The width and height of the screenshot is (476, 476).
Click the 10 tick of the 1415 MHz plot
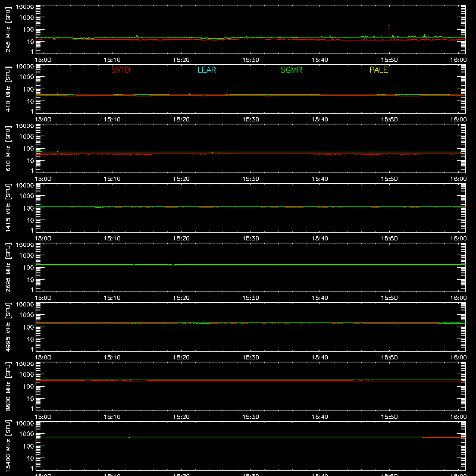coord(30,220)
